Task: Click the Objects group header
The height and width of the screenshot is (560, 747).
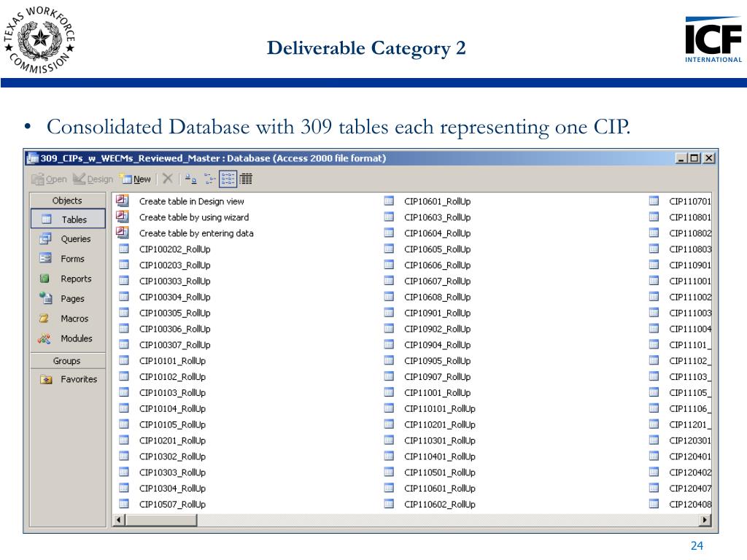Action: (68, 201)
